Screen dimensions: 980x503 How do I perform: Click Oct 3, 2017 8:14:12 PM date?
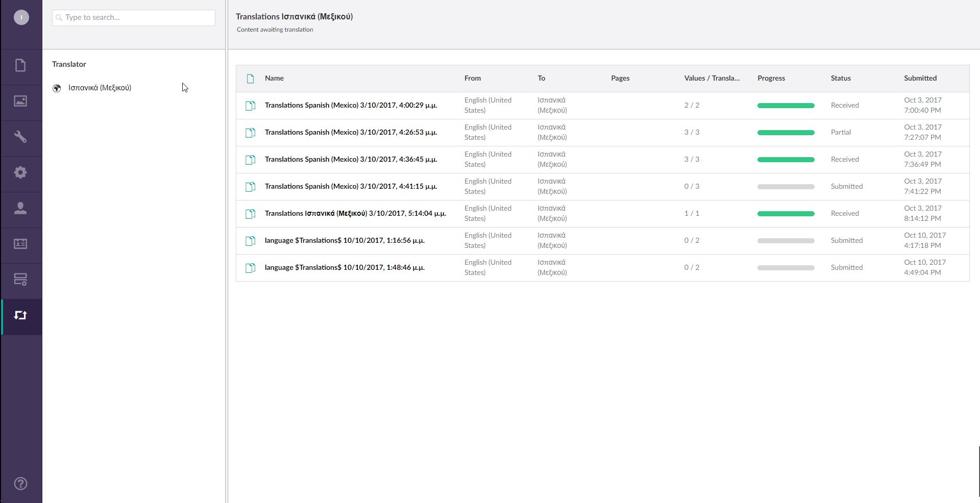(923, 213)
